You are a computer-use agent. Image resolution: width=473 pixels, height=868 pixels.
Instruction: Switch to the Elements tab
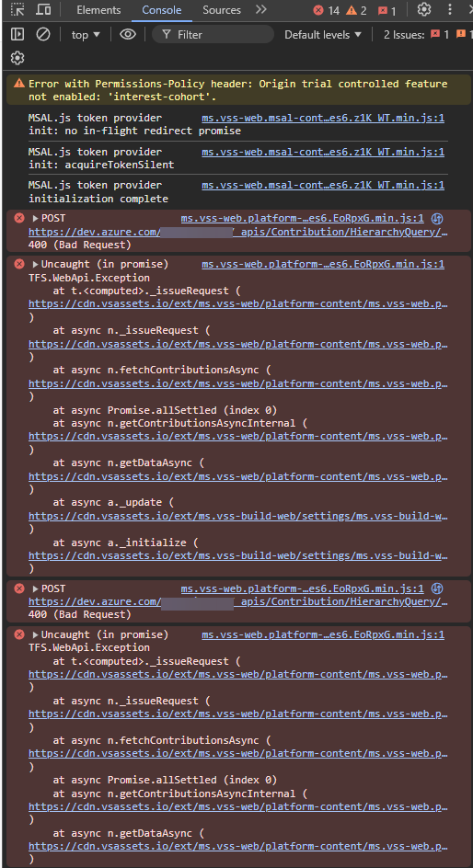click(98, 10)
